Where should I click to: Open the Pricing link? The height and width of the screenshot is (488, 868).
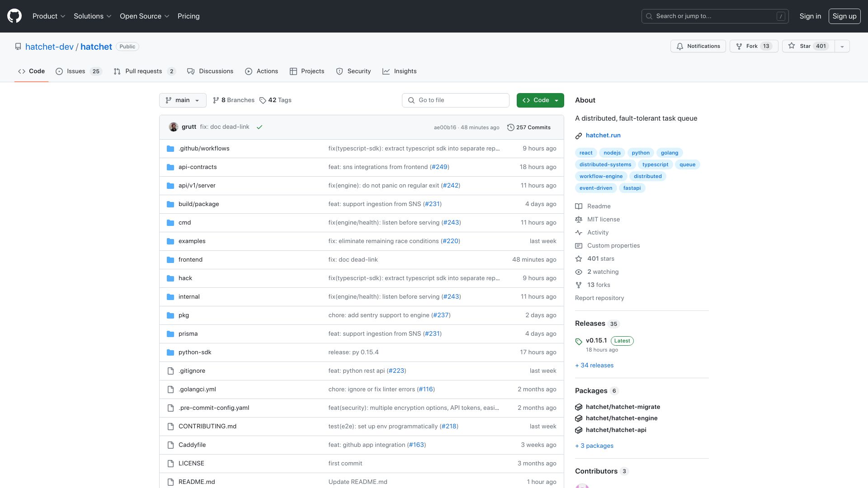point(189,16)
